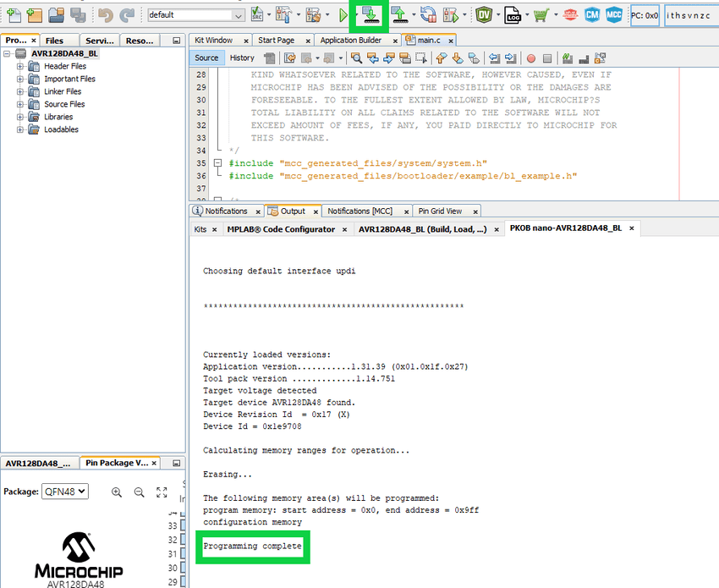Click Make and Program Device toolbar icon
The width and height of the screenshot is (719, 588).
pyautogui.click(x=369, y=15)
